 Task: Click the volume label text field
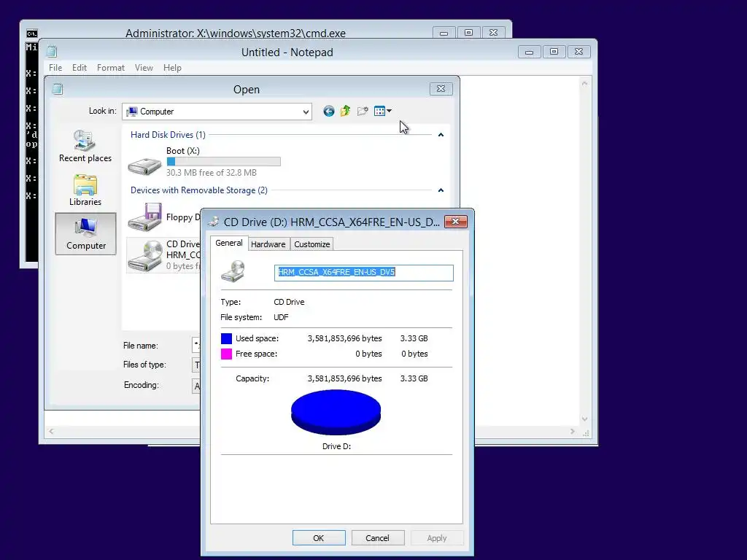(x=363, y=273)
